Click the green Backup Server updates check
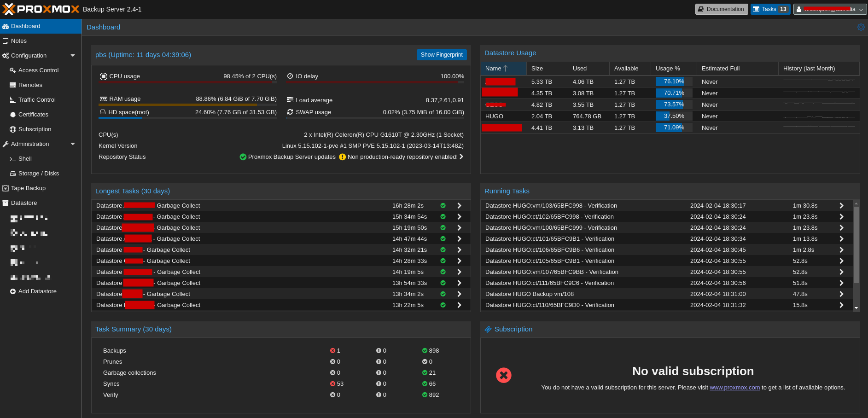 click(x=243, y=157)
